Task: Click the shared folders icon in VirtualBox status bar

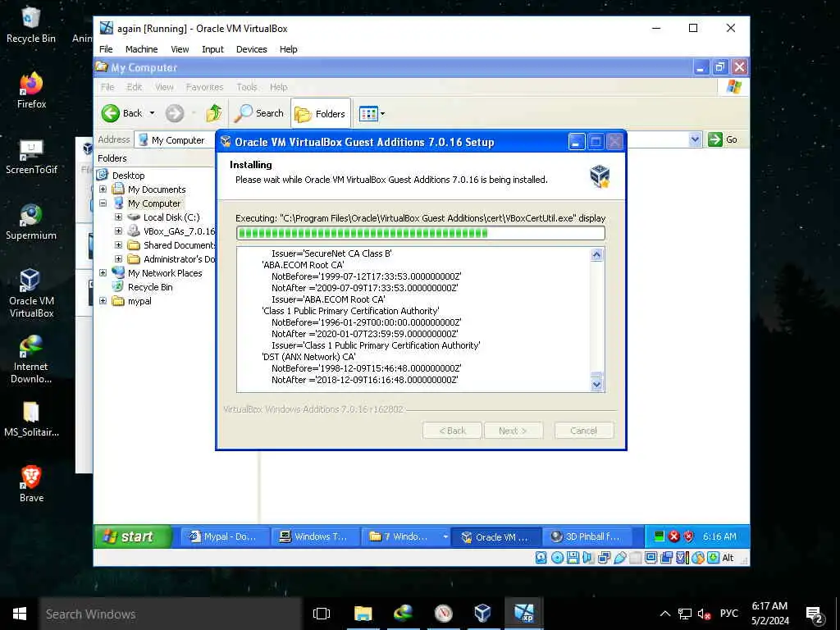Action: [636, 558]
